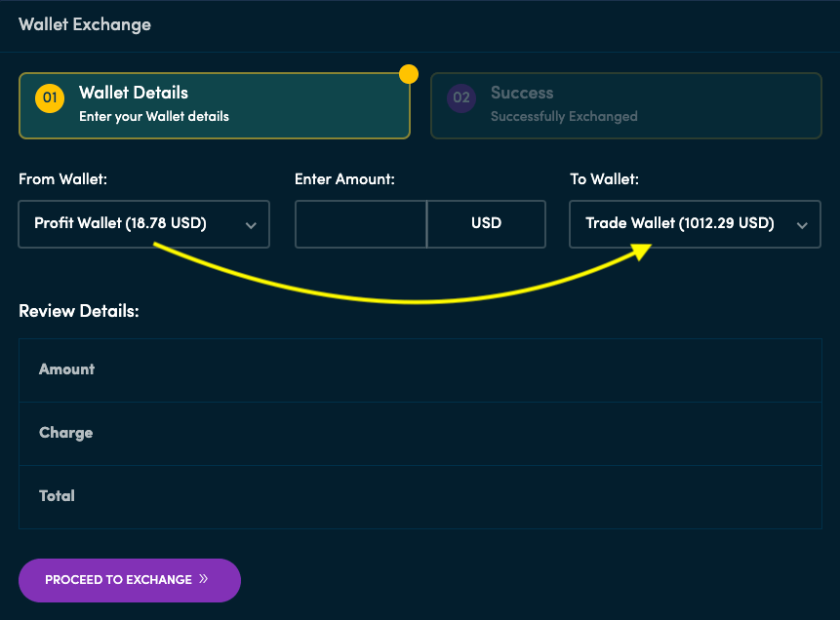Click the yellow notification dot on Wallet Details
This screenshot has width=840, height=620.
click(x=408, y=73)
